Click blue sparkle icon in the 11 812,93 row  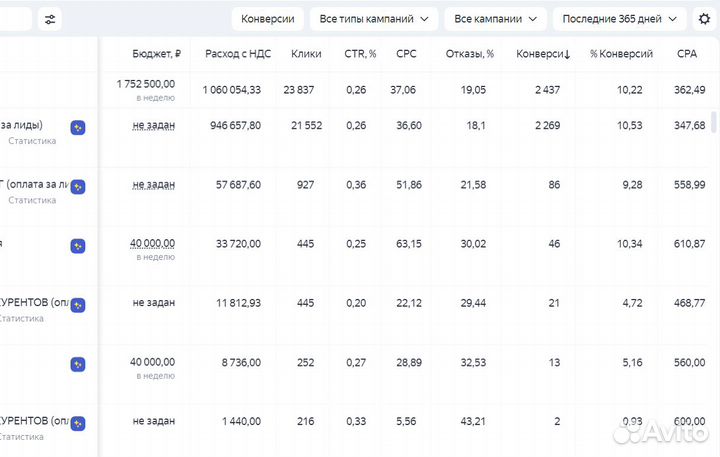click(x=78, y=305)
